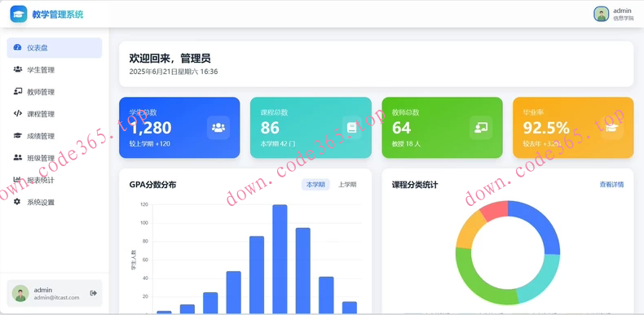Click the system settings gear icon
This screenshot has height=315, width=644.
[x=17, y=202]
